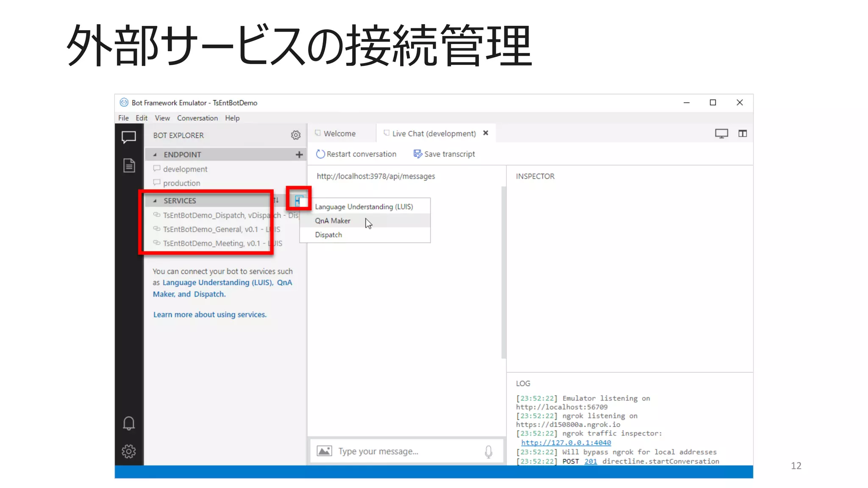Viewport: 868px width, 488px height.
Task: Click the Restart conversation button
Action: (x=356, y=154)
